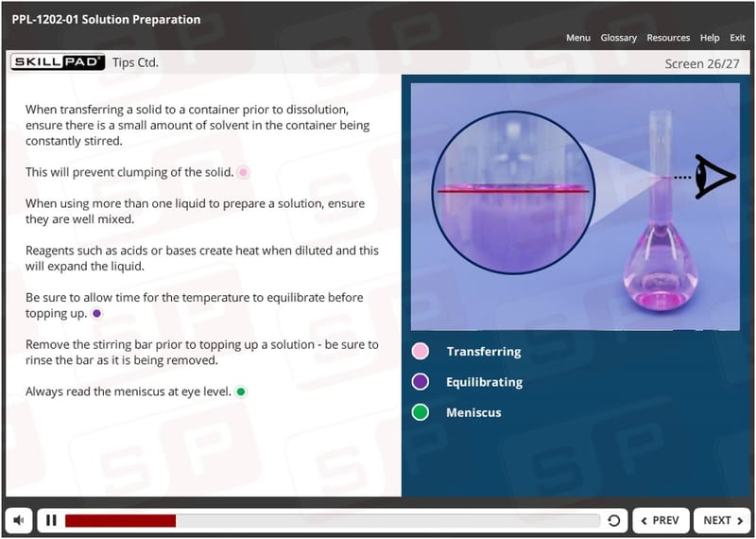Click the paragraph starting 'When using more than one liquid'
The width and height of the screenshot is (756, 539).
[x=196, y=212]
